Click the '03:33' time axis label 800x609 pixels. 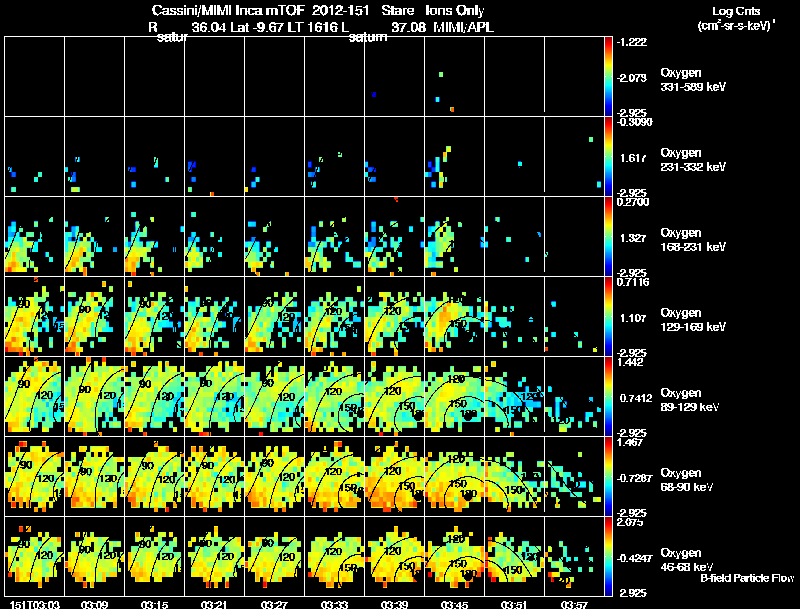pos(334,604)
